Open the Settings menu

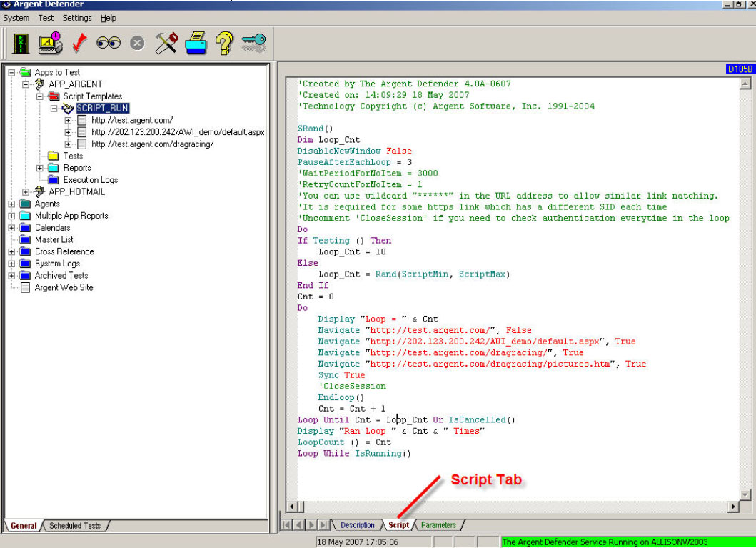[x=77, y=18]
